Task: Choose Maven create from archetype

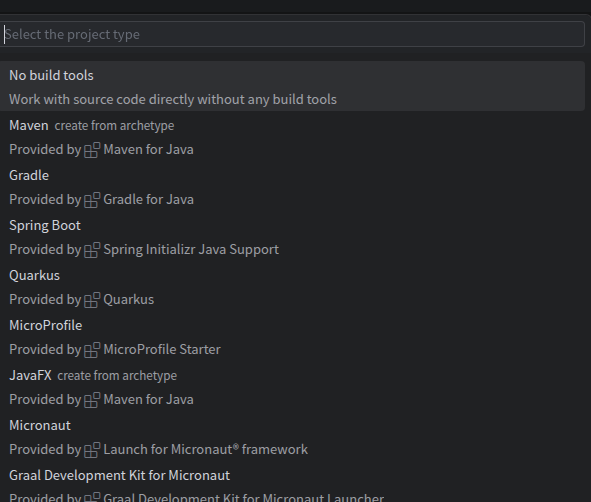Action: [292, 137]
